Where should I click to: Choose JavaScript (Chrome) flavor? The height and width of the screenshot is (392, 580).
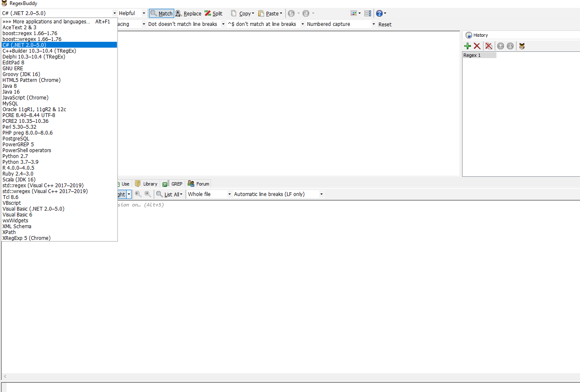click(x=59, y=98)
